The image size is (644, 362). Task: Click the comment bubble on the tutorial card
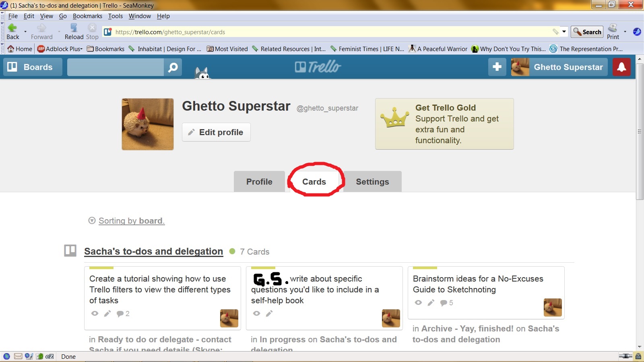(120, 314)
